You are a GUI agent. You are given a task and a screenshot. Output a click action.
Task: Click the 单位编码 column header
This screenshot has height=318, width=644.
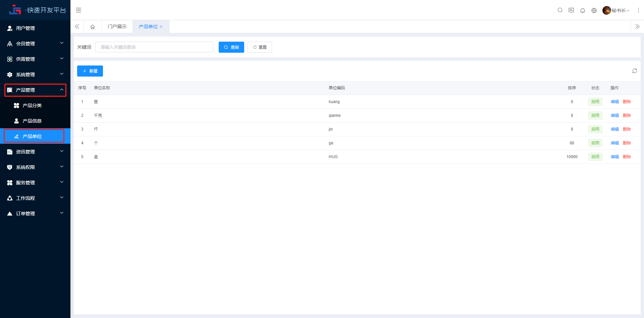click(x=337, y=88)
